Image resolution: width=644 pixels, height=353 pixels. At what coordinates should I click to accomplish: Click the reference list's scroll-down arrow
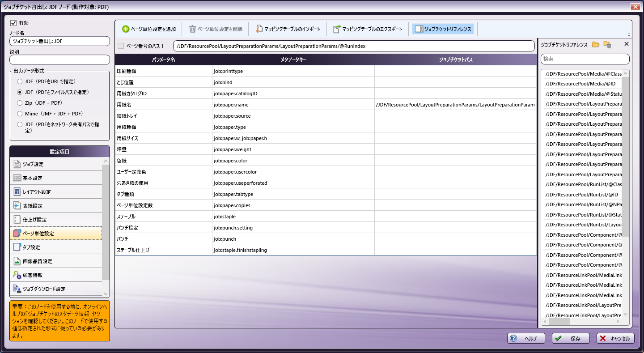[x=626, y=314]
